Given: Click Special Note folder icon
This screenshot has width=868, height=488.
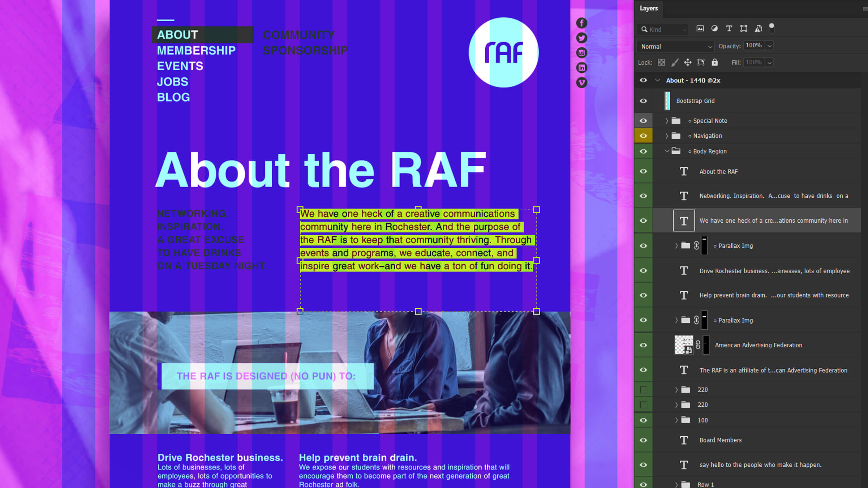Looking at the screenshot, I should (676, 121).
